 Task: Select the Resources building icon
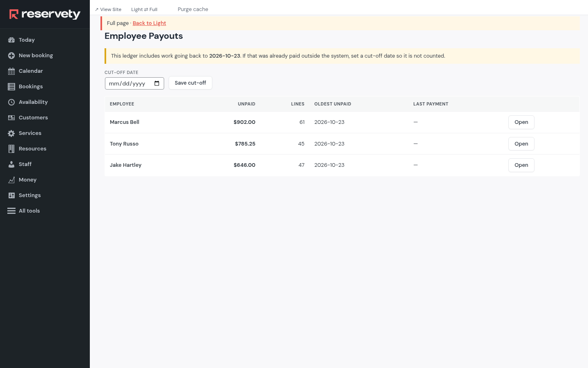[11, 149]
